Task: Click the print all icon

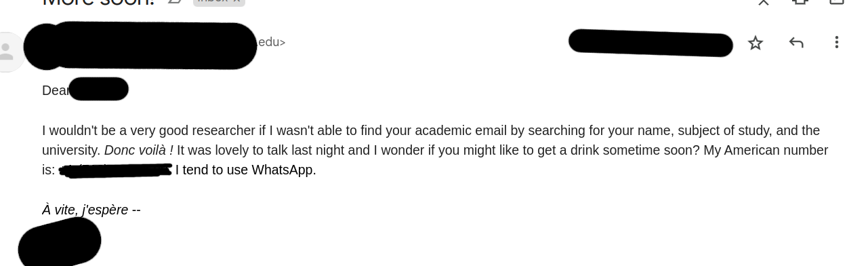Action: pyautogui.click(x=800, y=1)
